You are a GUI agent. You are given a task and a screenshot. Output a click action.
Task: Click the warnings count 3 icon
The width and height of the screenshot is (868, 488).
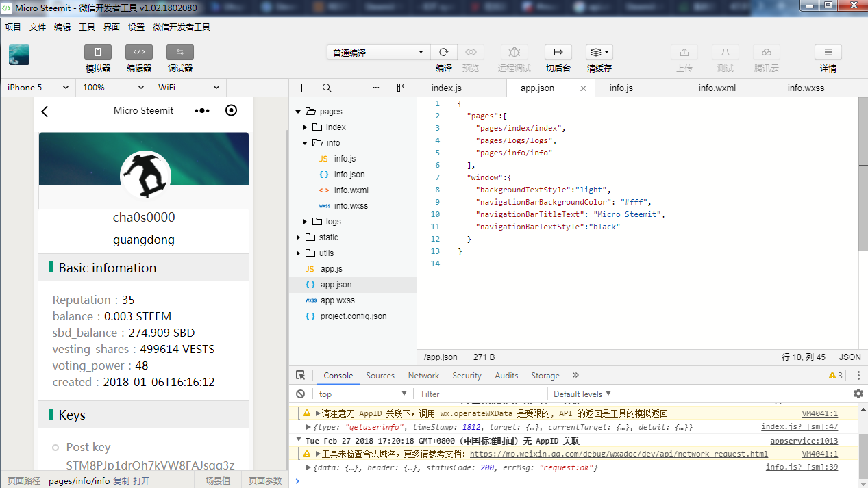(x=836, y=375)
